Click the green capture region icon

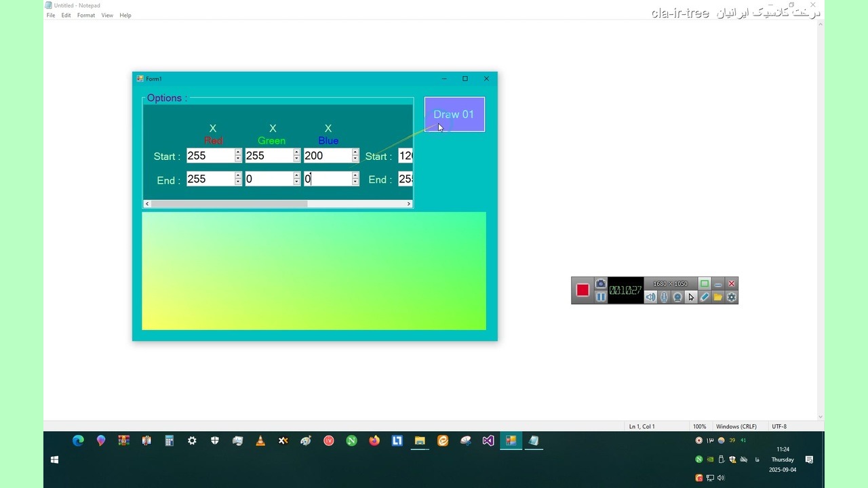pos(705,284)
